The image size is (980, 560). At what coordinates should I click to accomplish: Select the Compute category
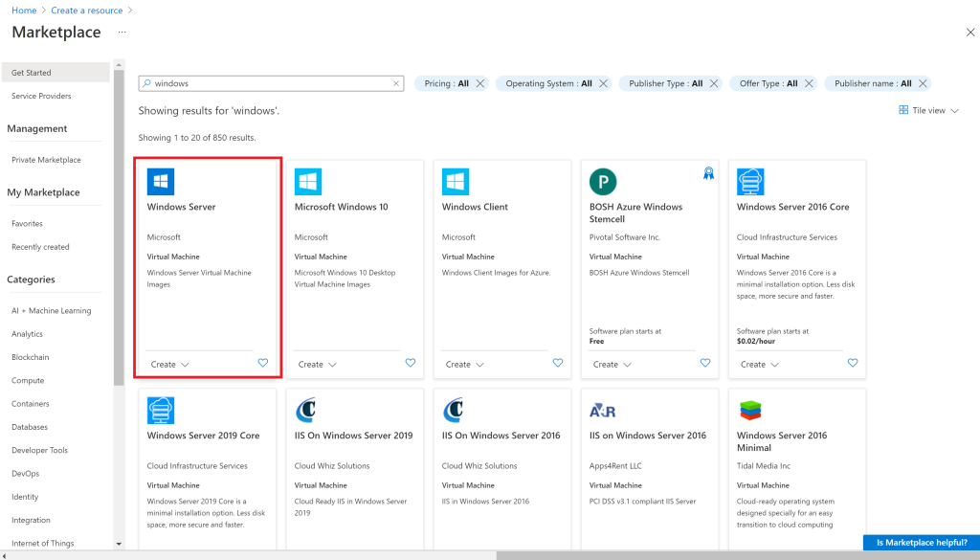tap(28, 380)
